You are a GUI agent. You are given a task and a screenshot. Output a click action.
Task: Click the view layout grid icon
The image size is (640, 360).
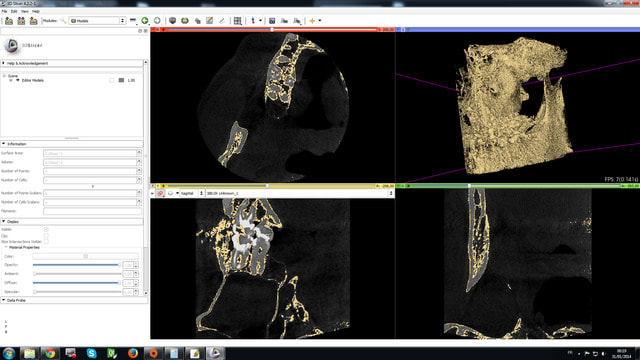(238, 20)
